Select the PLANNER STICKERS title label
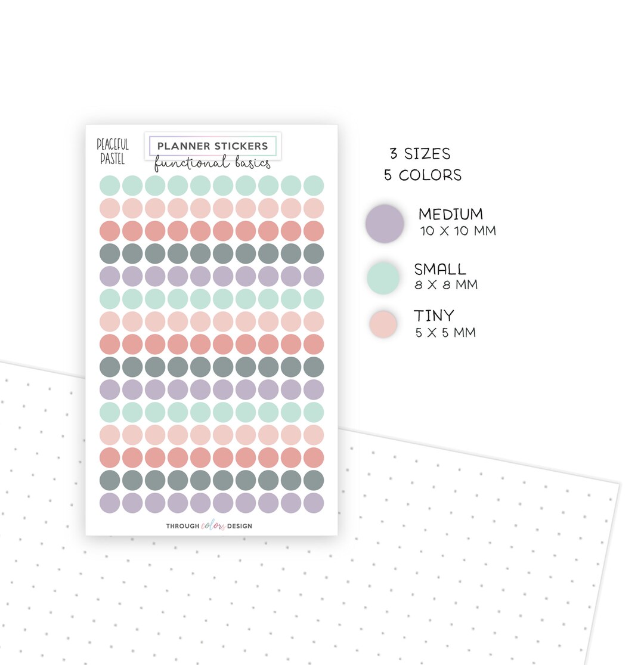 [x=212, y=146]
